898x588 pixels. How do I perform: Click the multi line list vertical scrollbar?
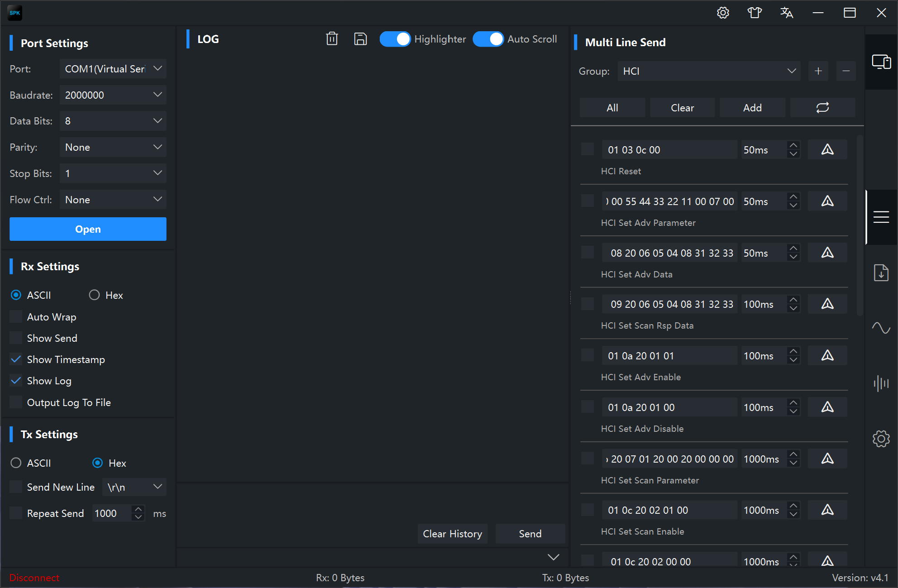(860, 225)
